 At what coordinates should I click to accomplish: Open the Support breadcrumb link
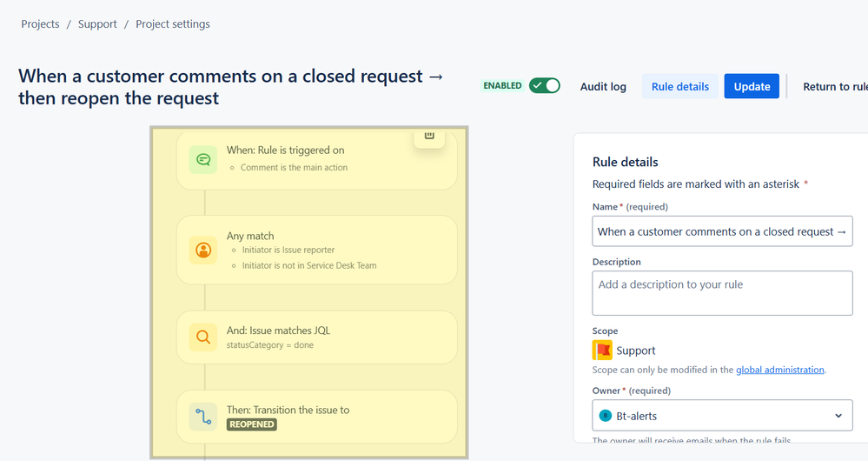point(97,23)
